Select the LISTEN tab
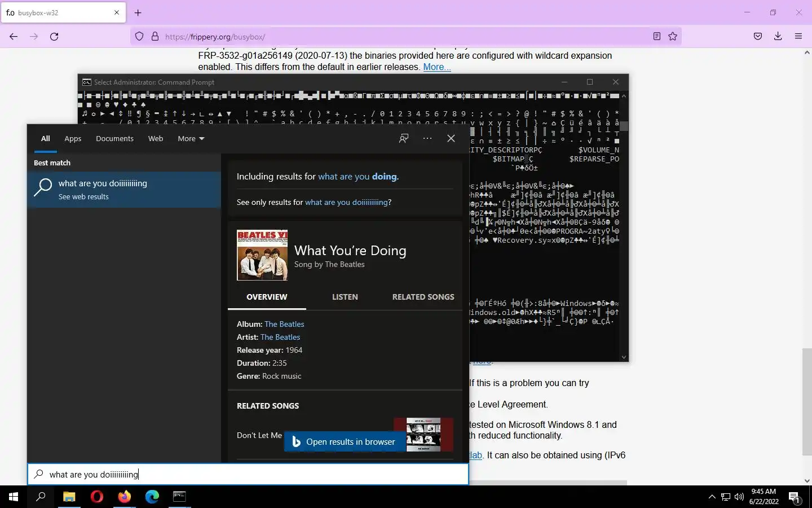 tap(345, 297)
